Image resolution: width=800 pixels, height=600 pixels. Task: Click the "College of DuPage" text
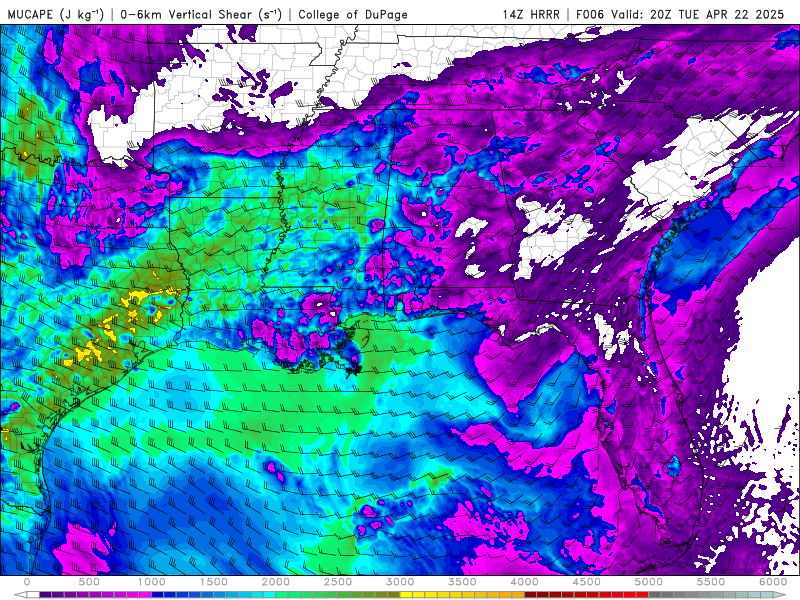353,14
